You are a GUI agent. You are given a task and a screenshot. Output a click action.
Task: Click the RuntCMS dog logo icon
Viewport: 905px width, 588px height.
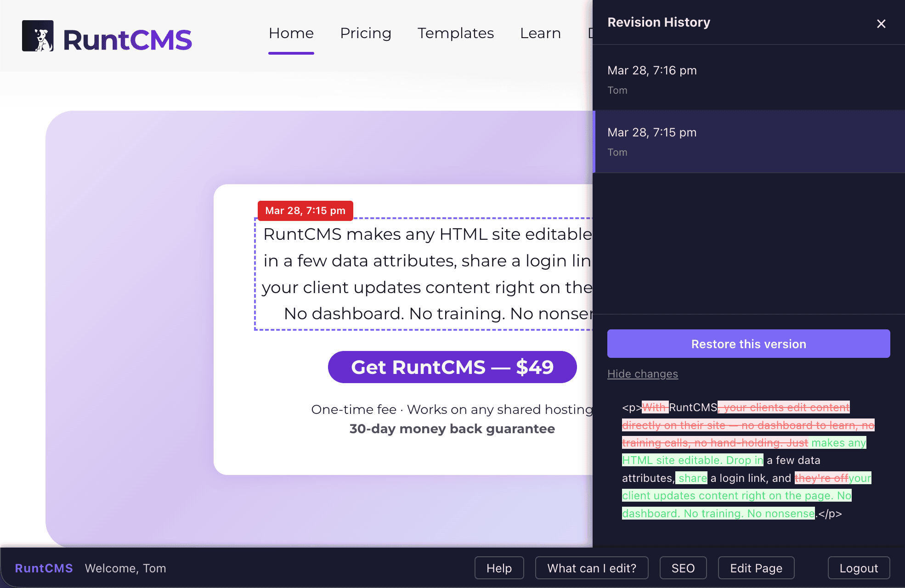pyautogui.click(x=38, y=36)
